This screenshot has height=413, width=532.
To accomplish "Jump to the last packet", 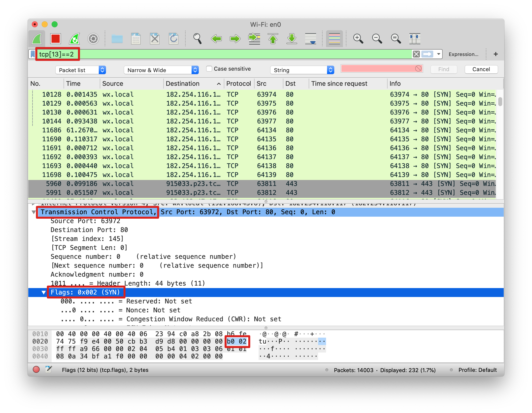I will 292,39.
